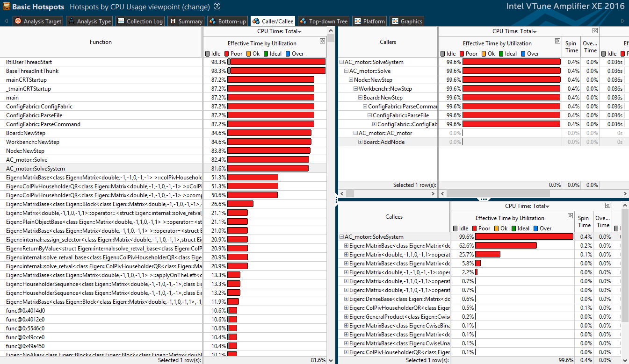Screen dimensions: 629x364
Task: Collapse the CPU Time group in Callees pane
Action: (x=607, y=206)
